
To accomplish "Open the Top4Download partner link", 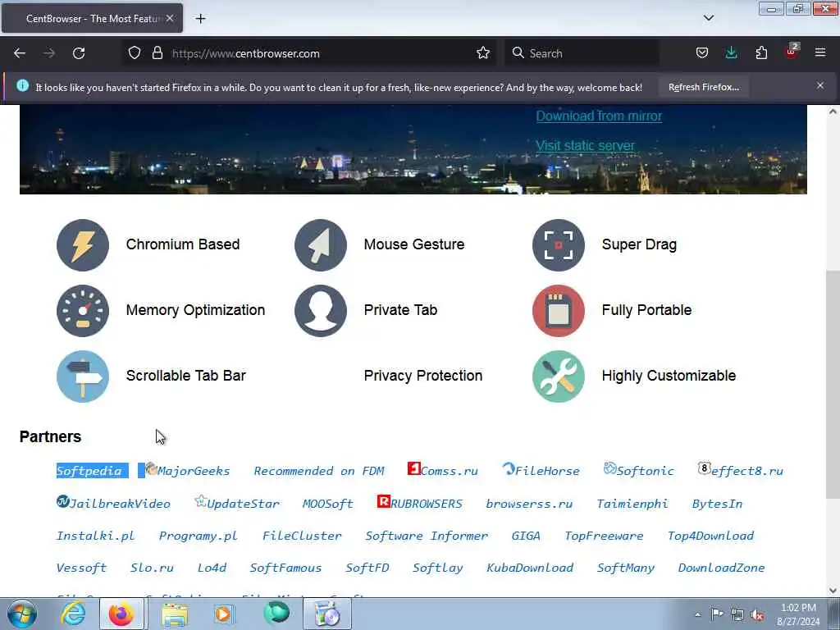I will (710, 536).
